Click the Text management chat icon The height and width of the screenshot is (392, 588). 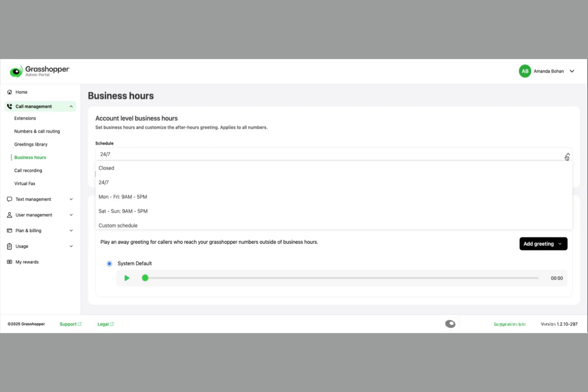click(x=9, y=199)
